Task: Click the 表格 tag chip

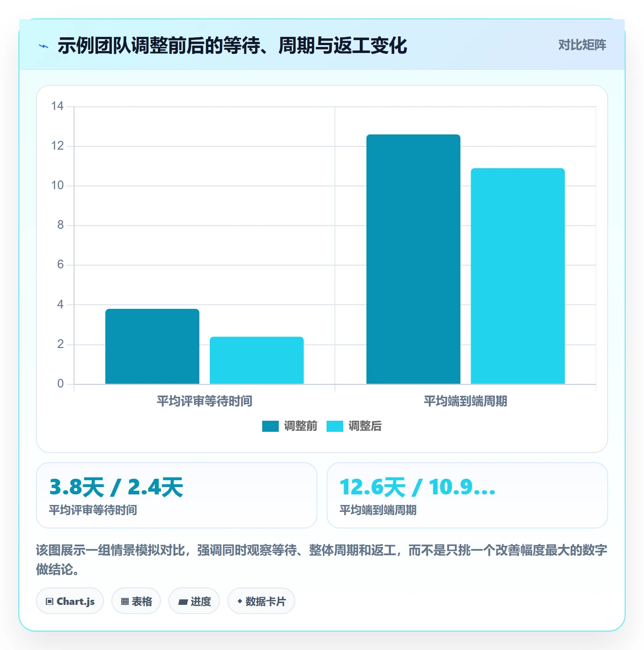Action: coord(136,601)
